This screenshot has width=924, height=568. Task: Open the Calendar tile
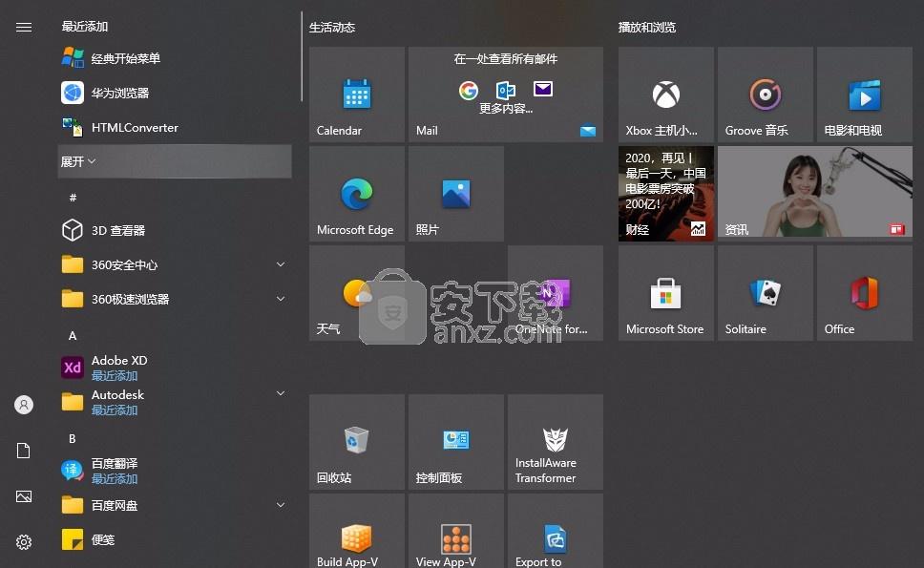(x=357, y=95)
